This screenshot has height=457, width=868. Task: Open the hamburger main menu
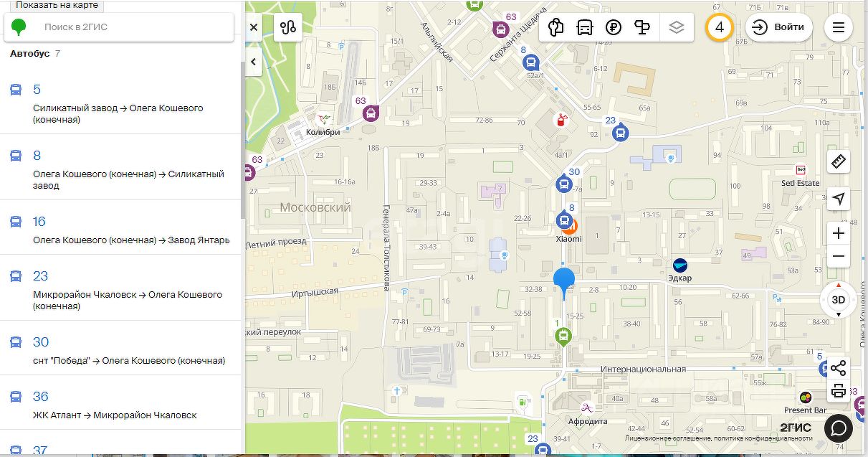point(839,27)
